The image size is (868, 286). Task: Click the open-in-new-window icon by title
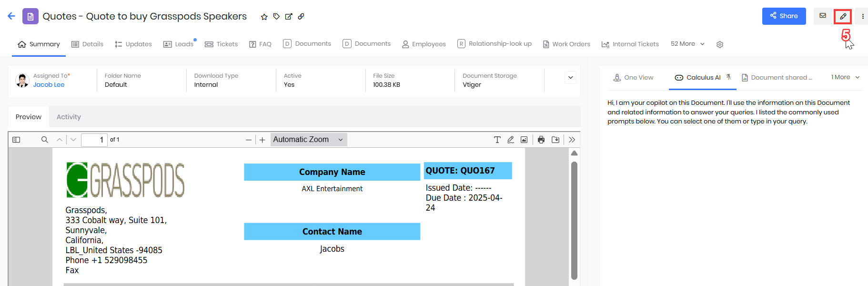[289, 17]
